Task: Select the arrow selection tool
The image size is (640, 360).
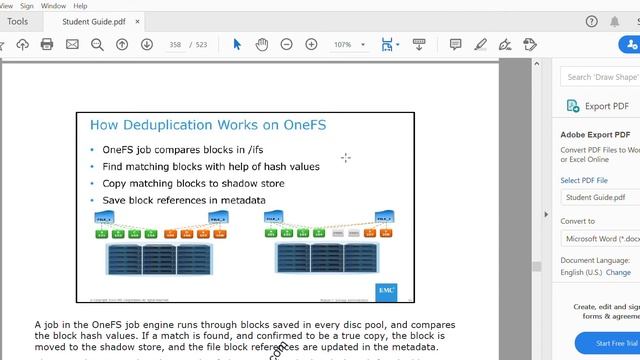Action: [x=237, y=44]
